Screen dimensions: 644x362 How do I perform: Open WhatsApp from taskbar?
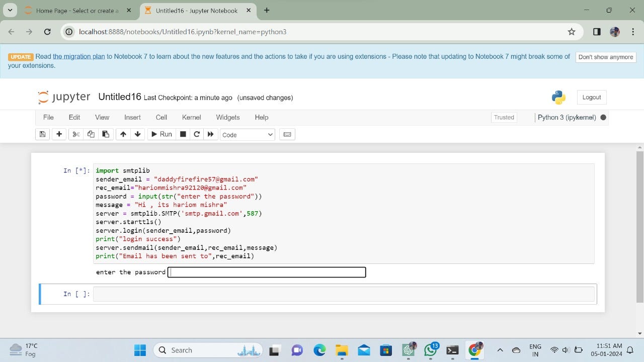click(x=431, y=350)
